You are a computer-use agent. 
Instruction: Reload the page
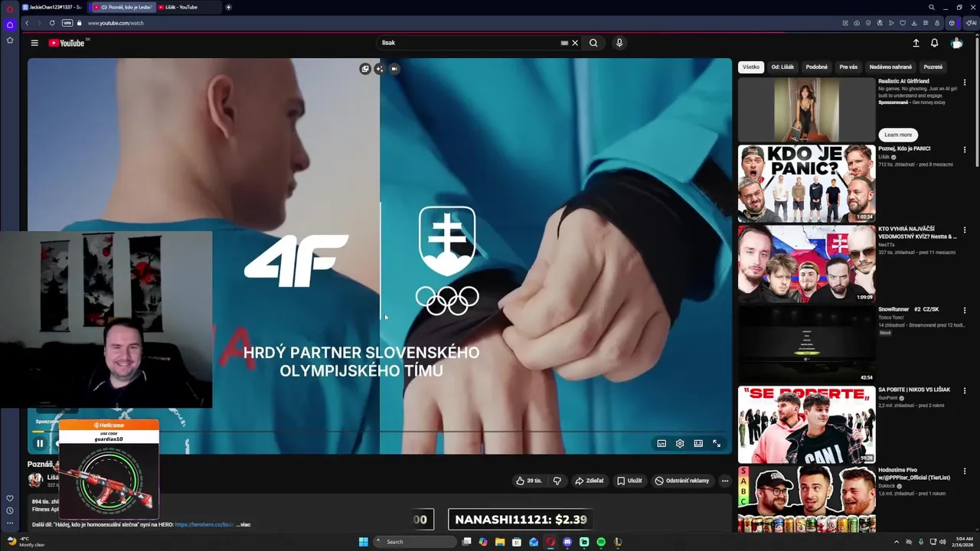click(x=52, y=23)
